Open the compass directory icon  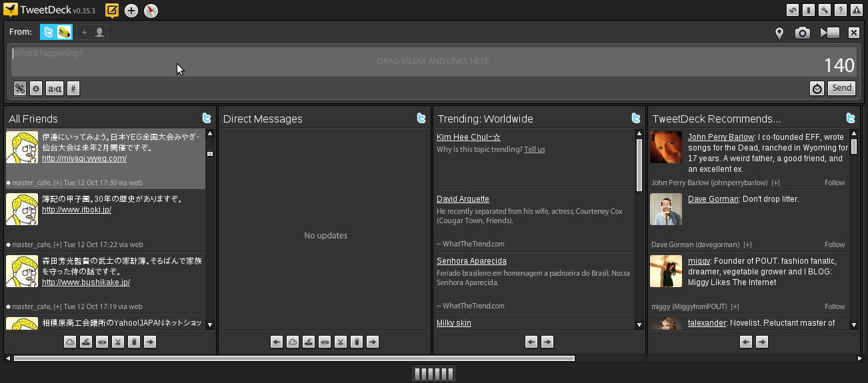pyautogui.click(x=151, y=11)
